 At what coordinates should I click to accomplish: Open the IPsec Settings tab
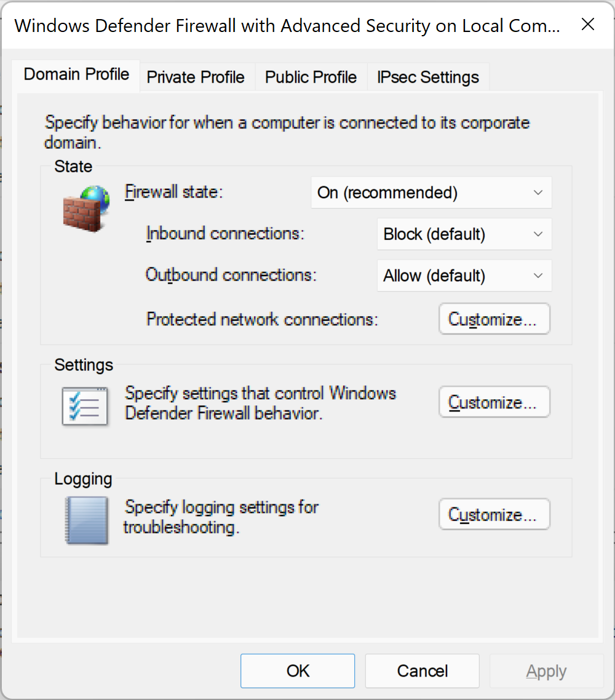tap(427, 78)
